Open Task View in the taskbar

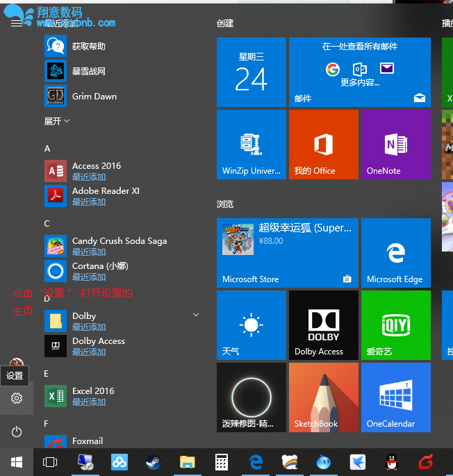[x=50, y=462]
